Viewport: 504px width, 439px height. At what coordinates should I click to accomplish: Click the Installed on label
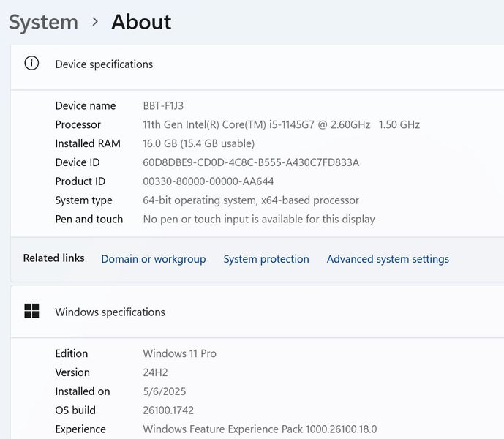tap(83, 391)
